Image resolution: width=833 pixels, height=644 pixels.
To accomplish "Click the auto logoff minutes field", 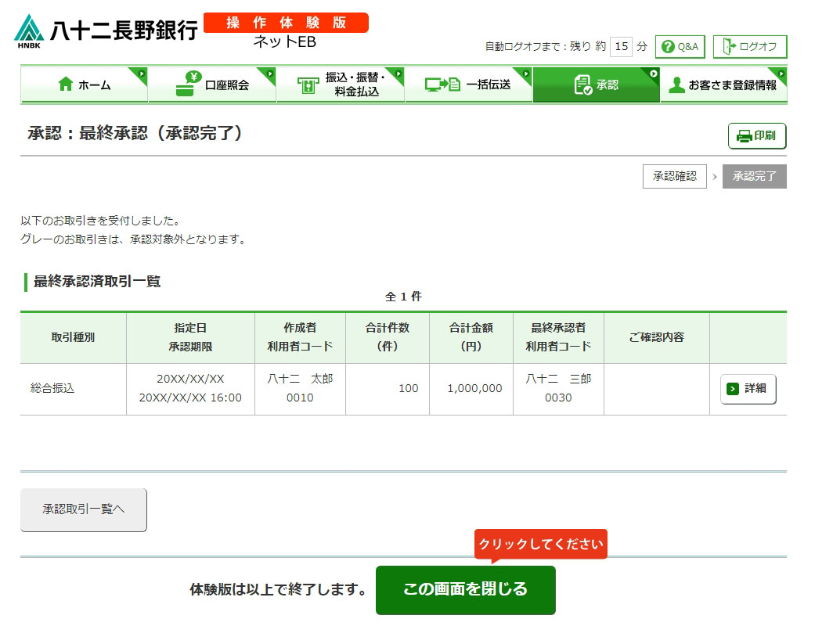I will (621, 47).
